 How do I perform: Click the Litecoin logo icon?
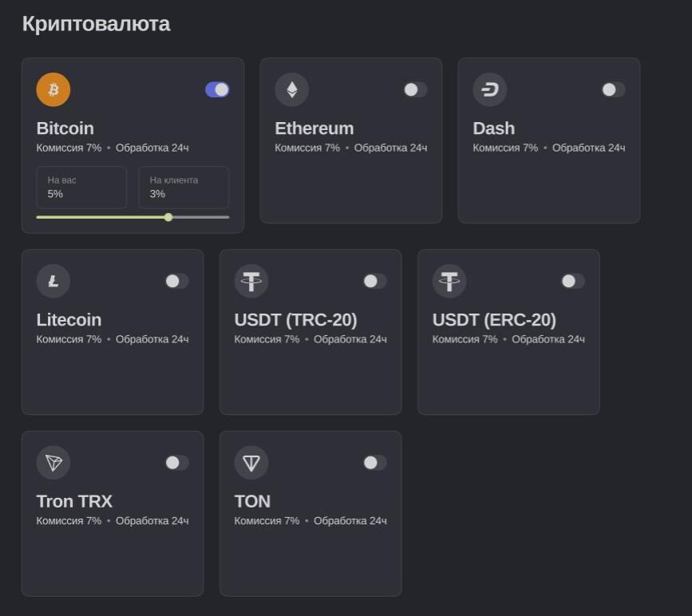coord(53,281)
